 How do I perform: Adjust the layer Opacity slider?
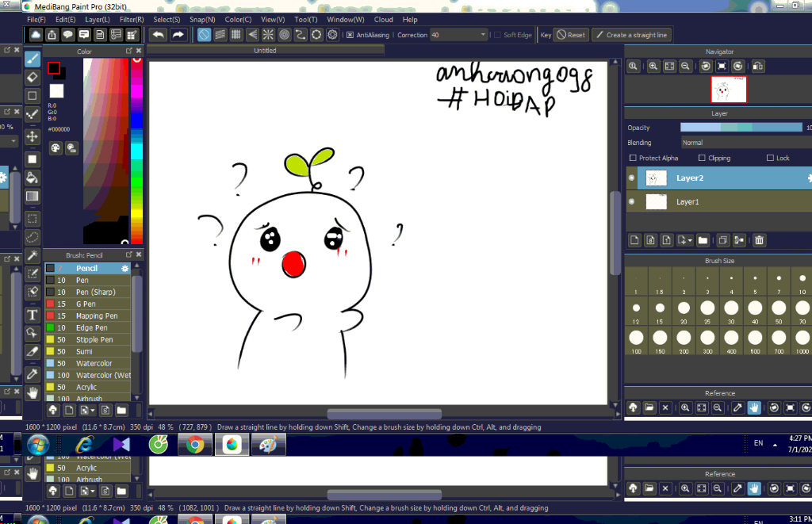(x=741, y=128)
